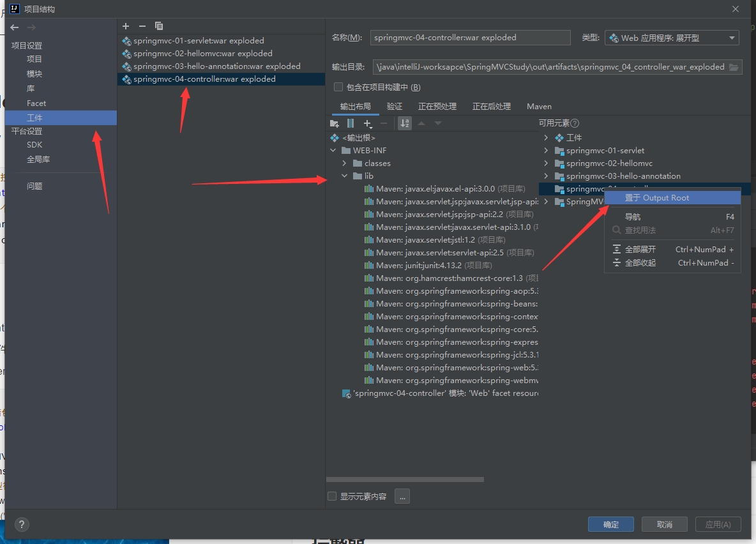This screenshot has height=544, width=756.
Task: Click the artifact name input field
Action: coord(470,38)
